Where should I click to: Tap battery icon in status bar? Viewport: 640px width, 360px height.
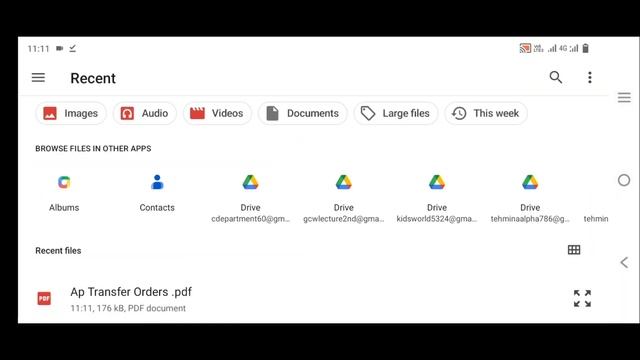click(x=586, y=48)
